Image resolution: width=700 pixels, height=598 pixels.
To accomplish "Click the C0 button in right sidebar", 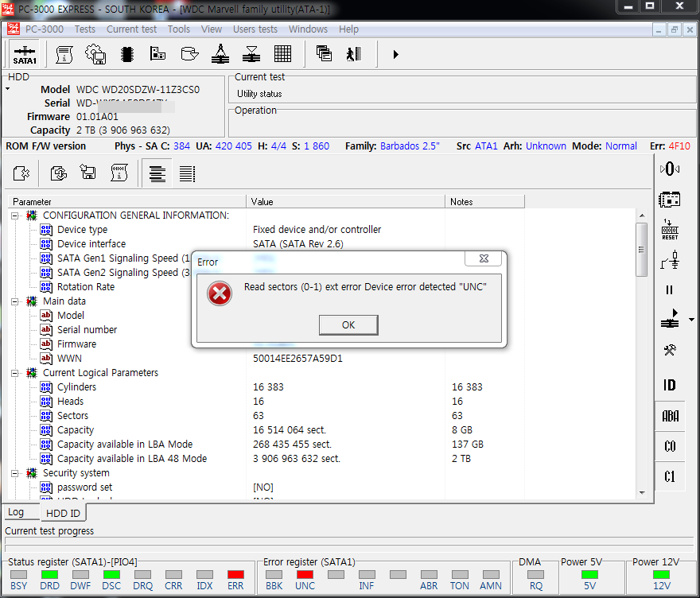I will pyautogui.click(x=670, y=446).
